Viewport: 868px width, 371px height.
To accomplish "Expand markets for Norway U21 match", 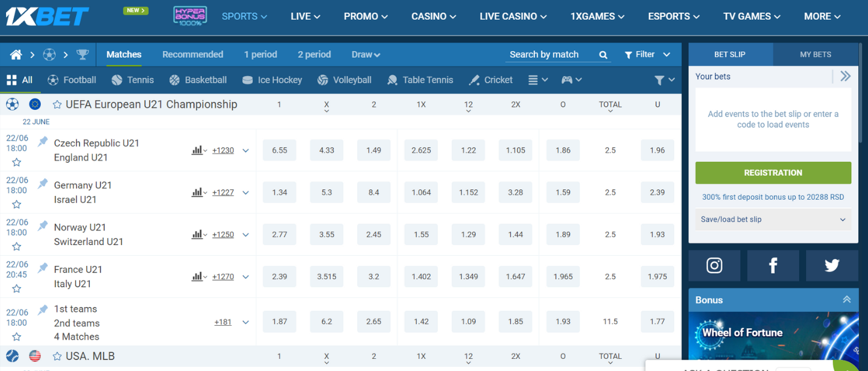I will (246, 235).
